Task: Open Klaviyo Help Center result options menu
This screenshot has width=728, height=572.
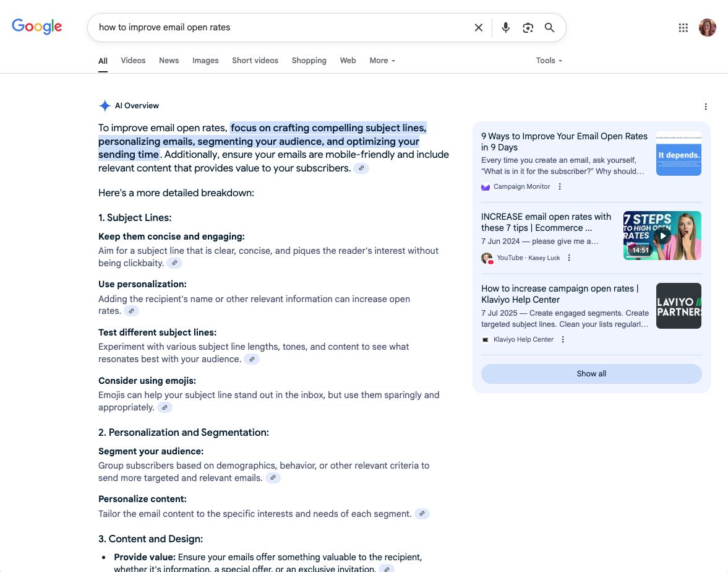Action: 563,339
